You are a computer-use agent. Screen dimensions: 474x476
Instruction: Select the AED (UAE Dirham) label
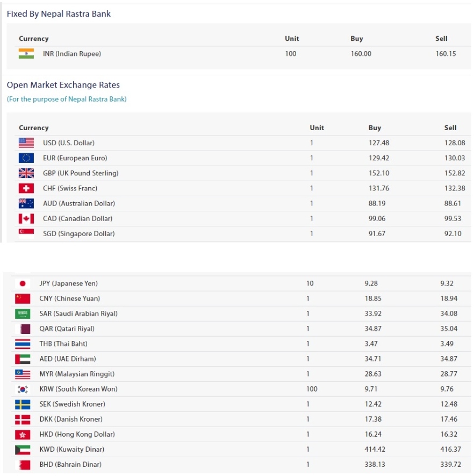(68, 359)
